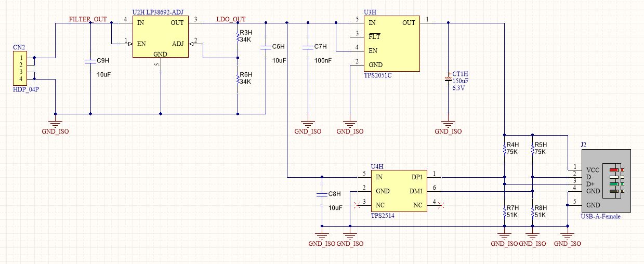Click the OUT pin label on U3H
This screenshot has width=644, height=264.
pos(409,23)
